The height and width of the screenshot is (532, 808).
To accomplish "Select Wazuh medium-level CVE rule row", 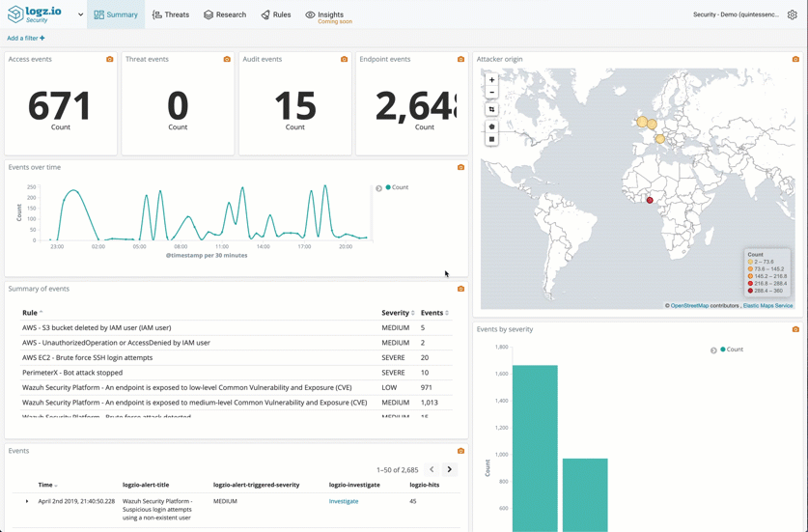I will click(x=237, y=403).
